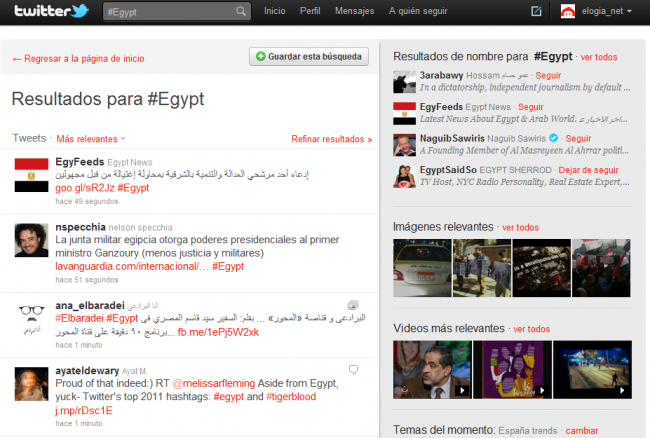Open the protesters with signs image thumbnail
650x438 pixels.
pyautogui.click(x=482, y=268)
